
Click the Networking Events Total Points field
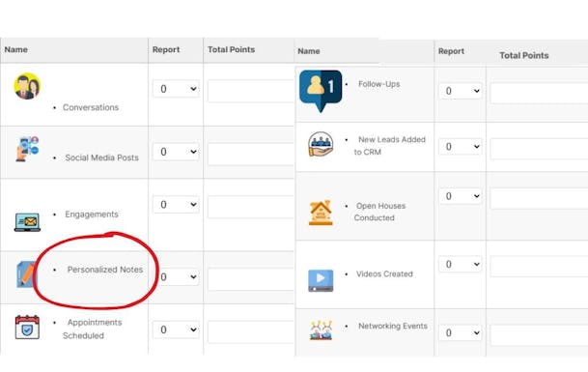coord(539,335)
